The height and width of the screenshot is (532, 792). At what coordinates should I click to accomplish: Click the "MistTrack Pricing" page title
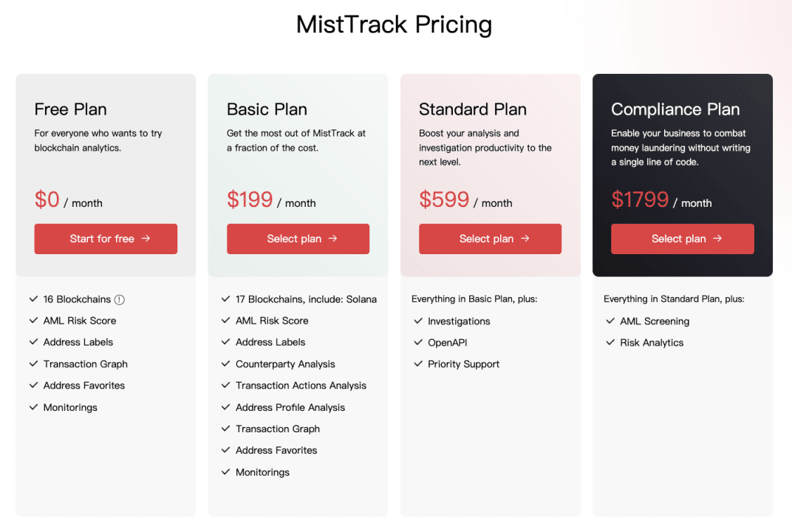click(394, 24)
